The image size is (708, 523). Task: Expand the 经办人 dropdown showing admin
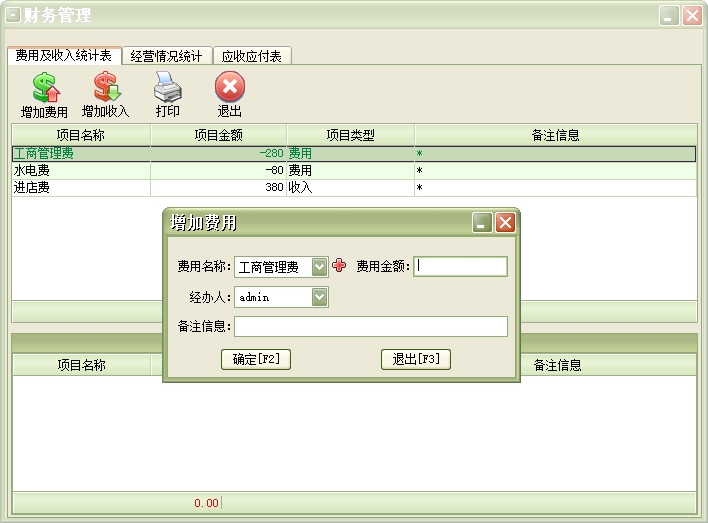click(x=319, y=297)
